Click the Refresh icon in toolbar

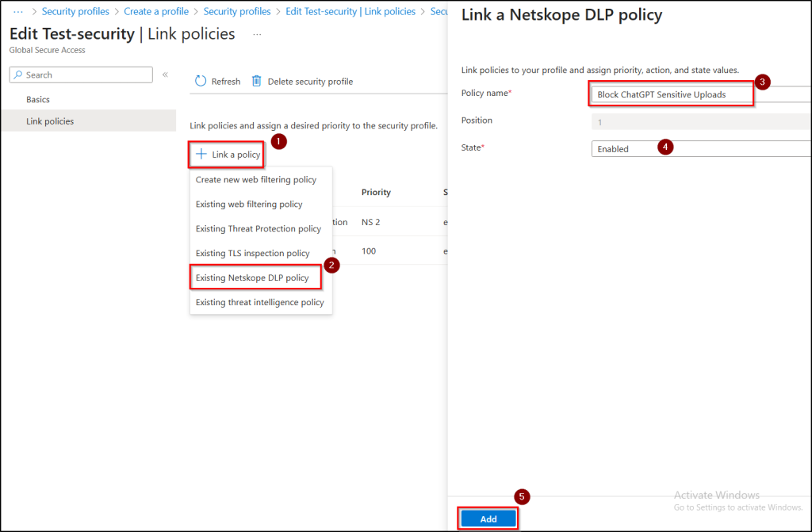point(201,82)
